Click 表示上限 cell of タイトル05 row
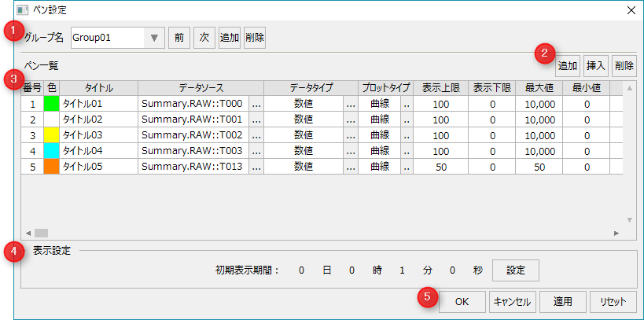 point(440,167)
